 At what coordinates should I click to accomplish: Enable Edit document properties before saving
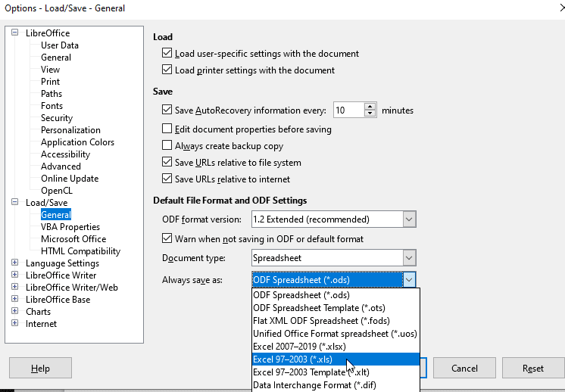[x=167, y=129]
